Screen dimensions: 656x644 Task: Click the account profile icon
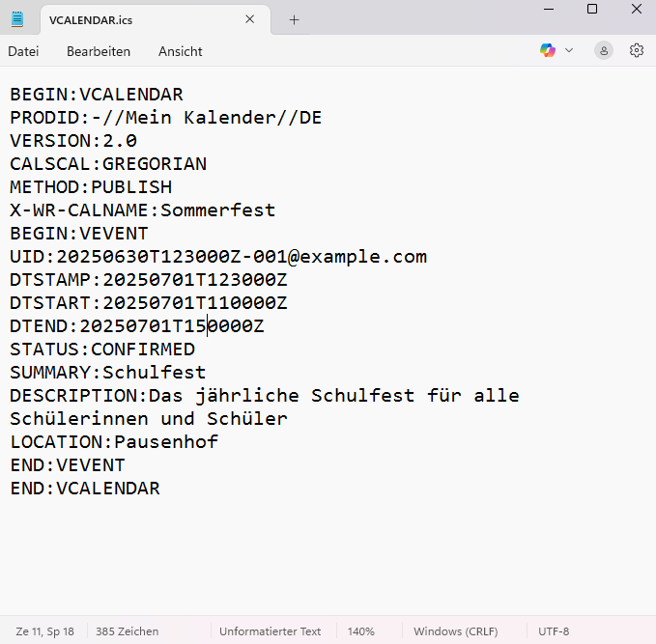(x=604, y=50)
